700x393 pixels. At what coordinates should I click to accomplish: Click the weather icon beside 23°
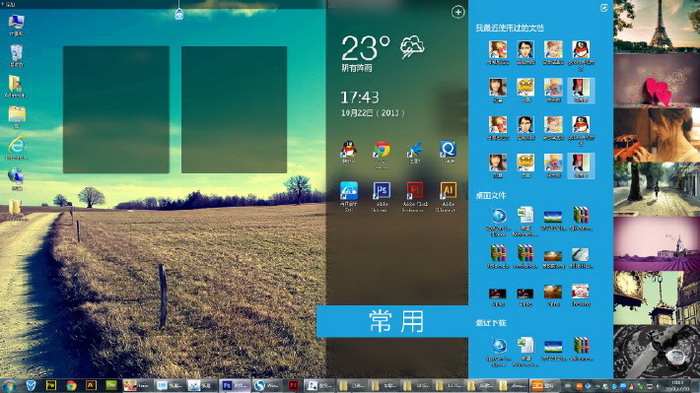click(412, 47)
